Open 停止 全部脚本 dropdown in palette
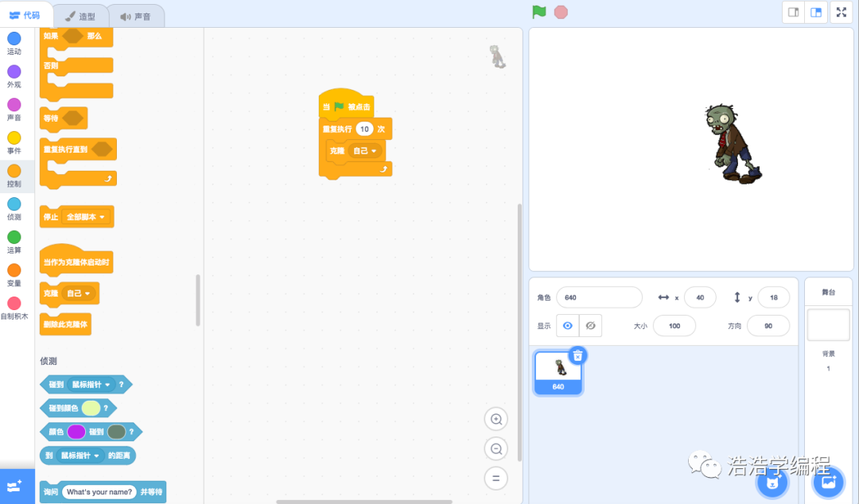This screenshot has height=504, width=859. pos(85,217)
